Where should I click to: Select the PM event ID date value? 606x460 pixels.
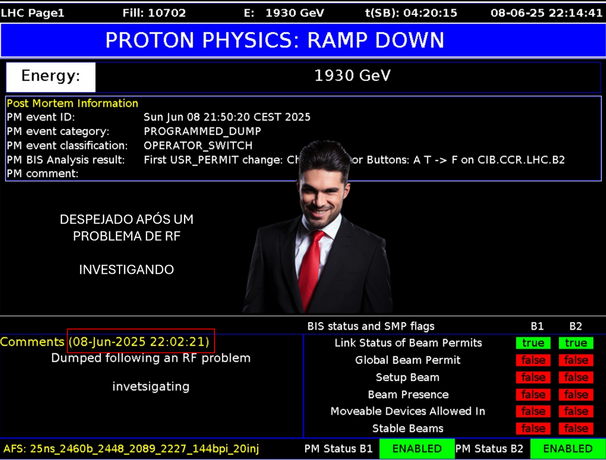tap(227, 117)
